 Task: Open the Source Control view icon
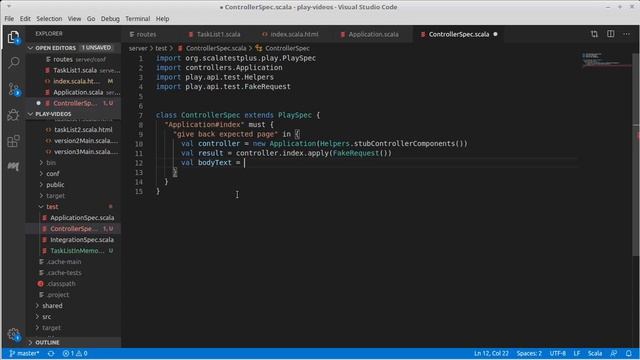coord(13,89)
